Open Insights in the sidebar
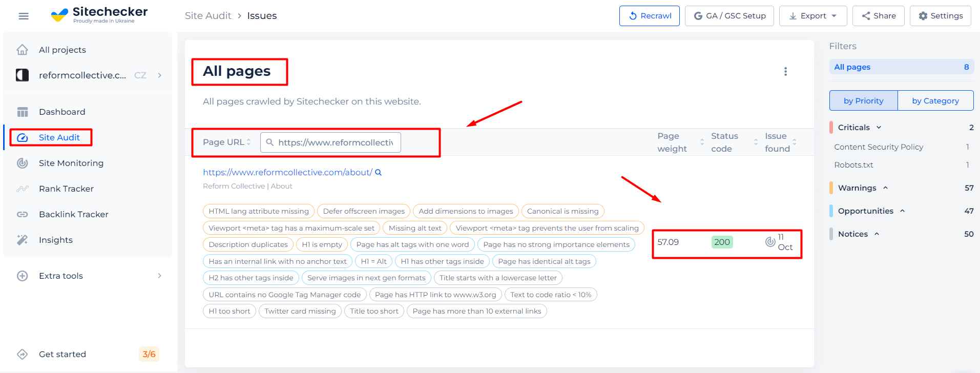Image resolution: width=980 pixels, height=373 pixels. pos(56,240)
